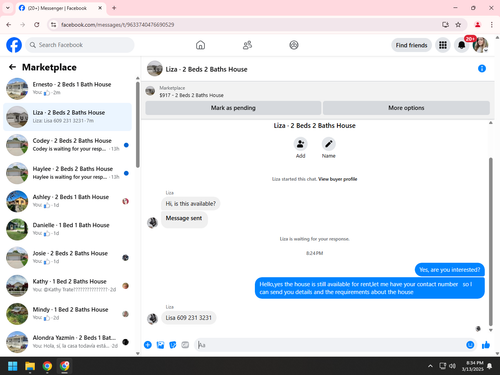Go back in browser history

pos(9,25)
